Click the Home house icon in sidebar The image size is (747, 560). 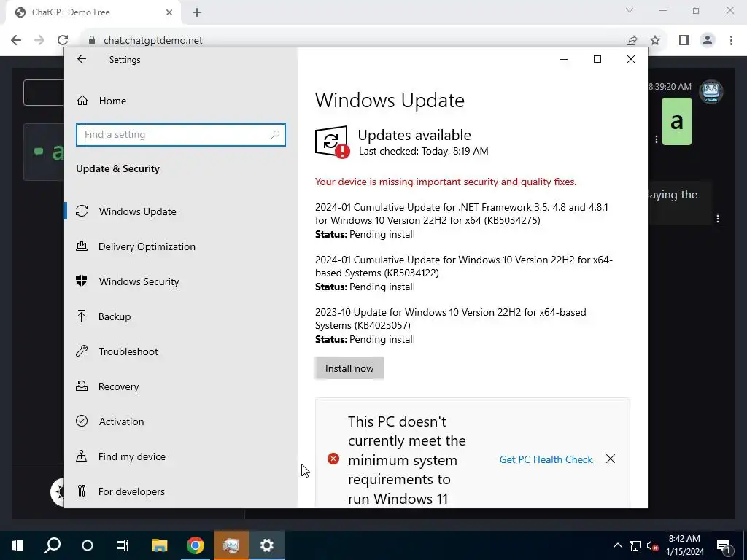pos(82,101)
